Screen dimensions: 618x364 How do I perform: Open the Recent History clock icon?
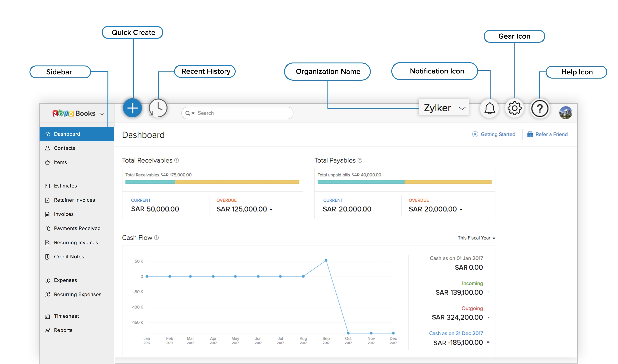(158, 108)
